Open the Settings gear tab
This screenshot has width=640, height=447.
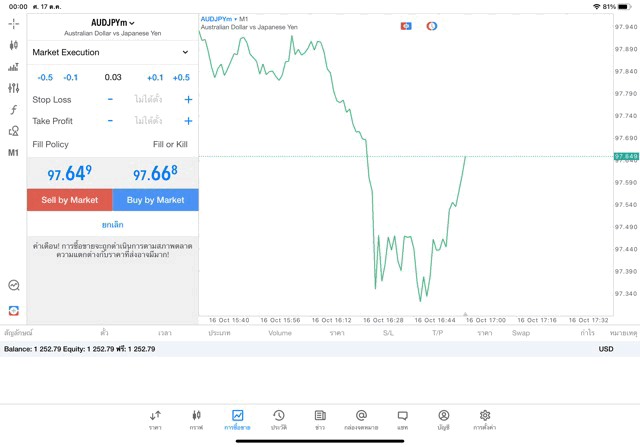(x=485, y=419)
